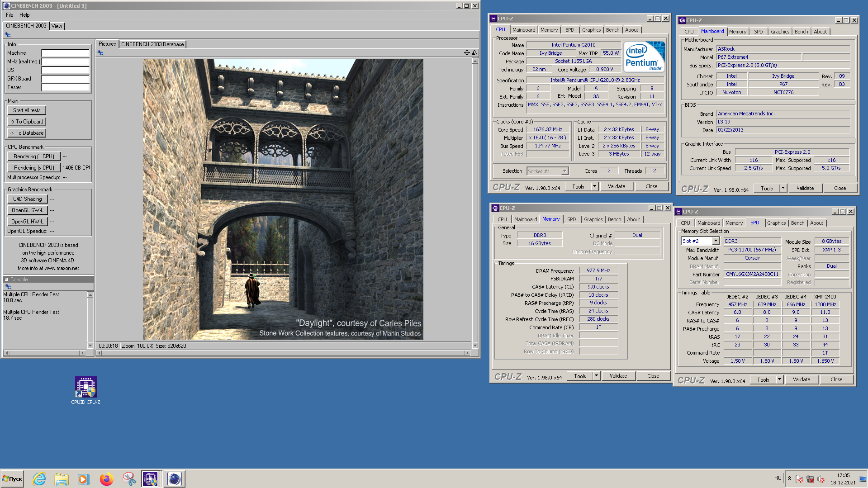The height and width of the screenshot is (488, 868).
Task: Expand Tools dropdown arrow in CPU-Z CPU window
Action: point(595,186)
